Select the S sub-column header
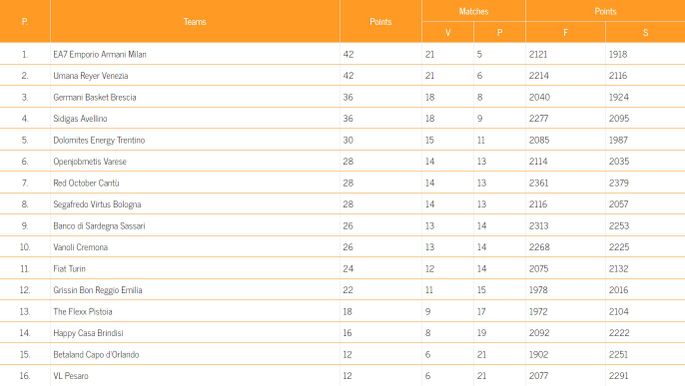Viewport: 685px width, 386px height. pos(645,32)
